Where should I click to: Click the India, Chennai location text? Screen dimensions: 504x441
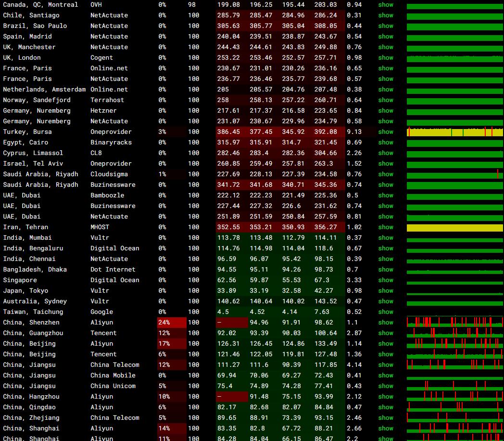pos(29,259)
